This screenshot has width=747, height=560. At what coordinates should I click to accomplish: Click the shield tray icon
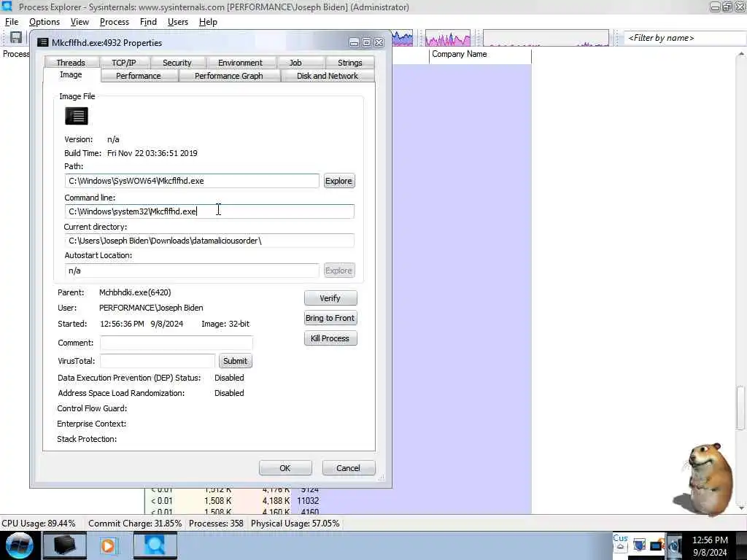pyautogui.click(x=639, y=545)
